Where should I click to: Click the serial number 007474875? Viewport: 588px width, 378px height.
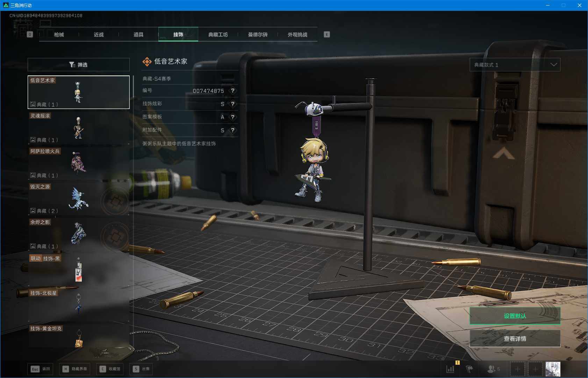(208, 91)
